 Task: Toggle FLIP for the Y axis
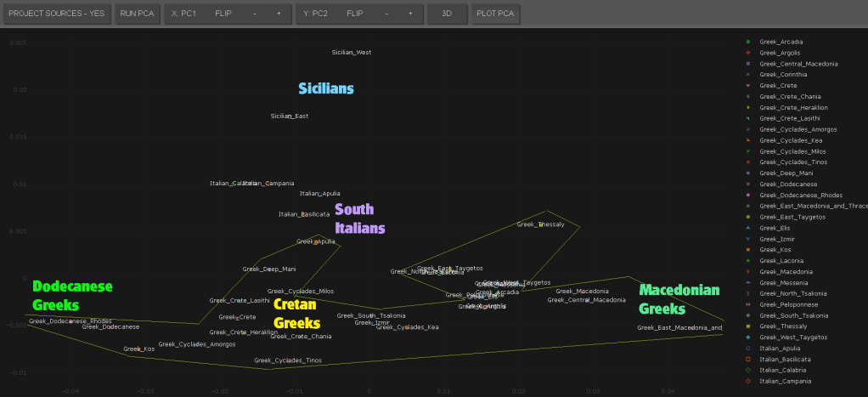355,14
